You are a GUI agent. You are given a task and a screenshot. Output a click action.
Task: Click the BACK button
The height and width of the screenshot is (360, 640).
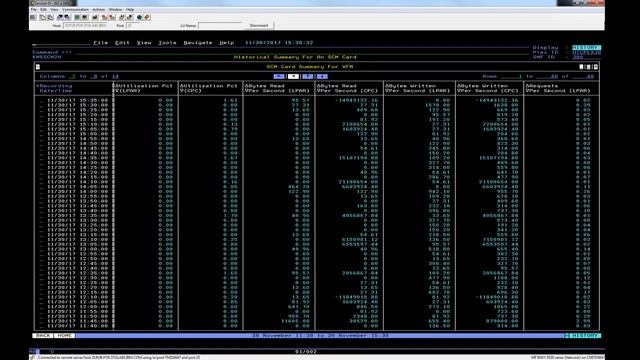click(x=43, y=336)
